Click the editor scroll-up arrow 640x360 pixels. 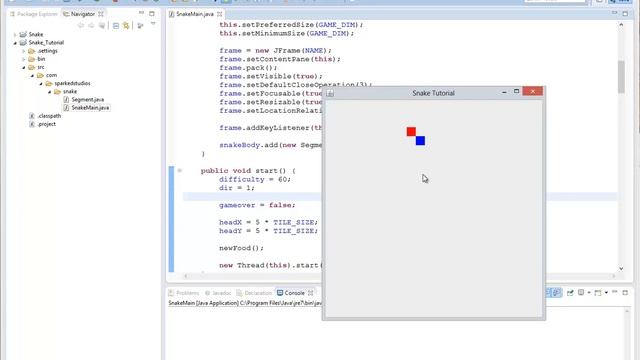(621, 25)
